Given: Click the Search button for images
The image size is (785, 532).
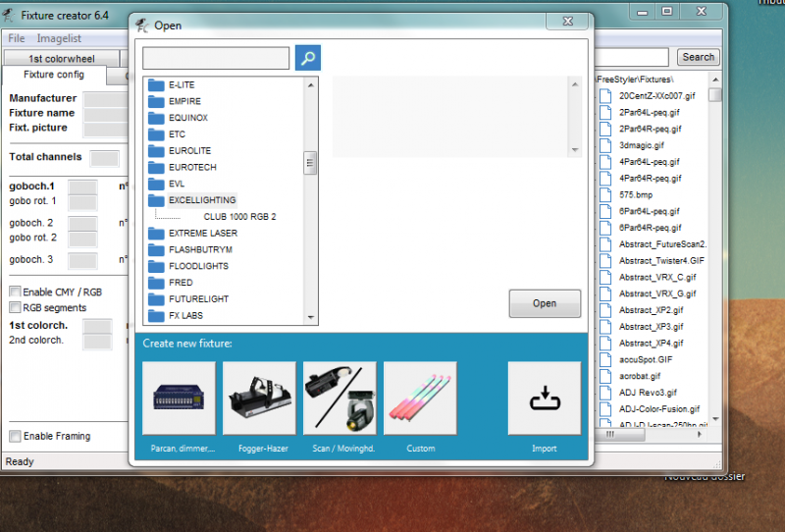Looking at the screenshot, I should 698,58.
